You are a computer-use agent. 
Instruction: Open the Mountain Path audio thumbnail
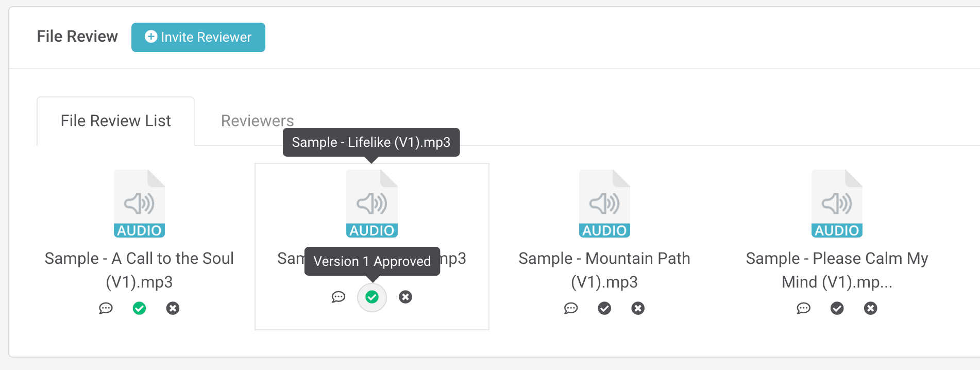click(604, 204)
